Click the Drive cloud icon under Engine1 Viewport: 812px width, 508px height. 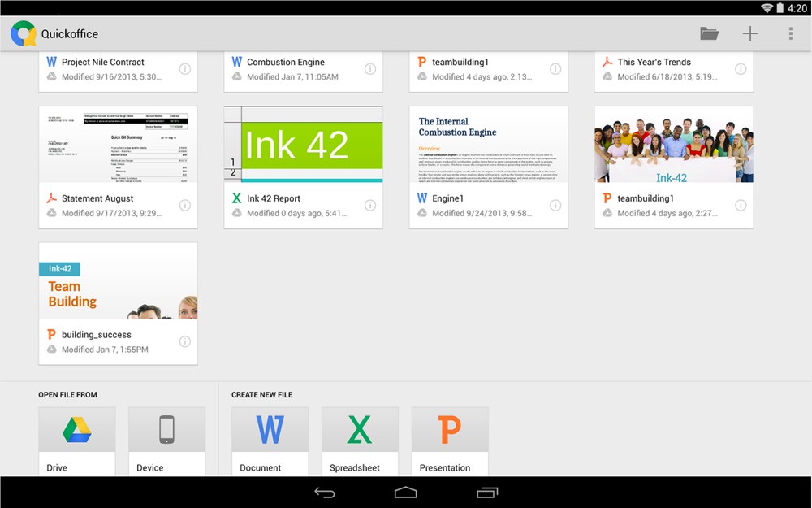pyautogui.click(x=422, y=212)
